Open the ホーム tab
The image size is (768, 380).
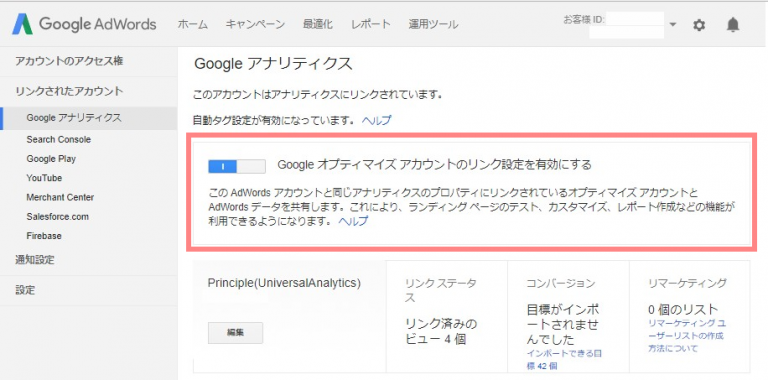(192, 24)
